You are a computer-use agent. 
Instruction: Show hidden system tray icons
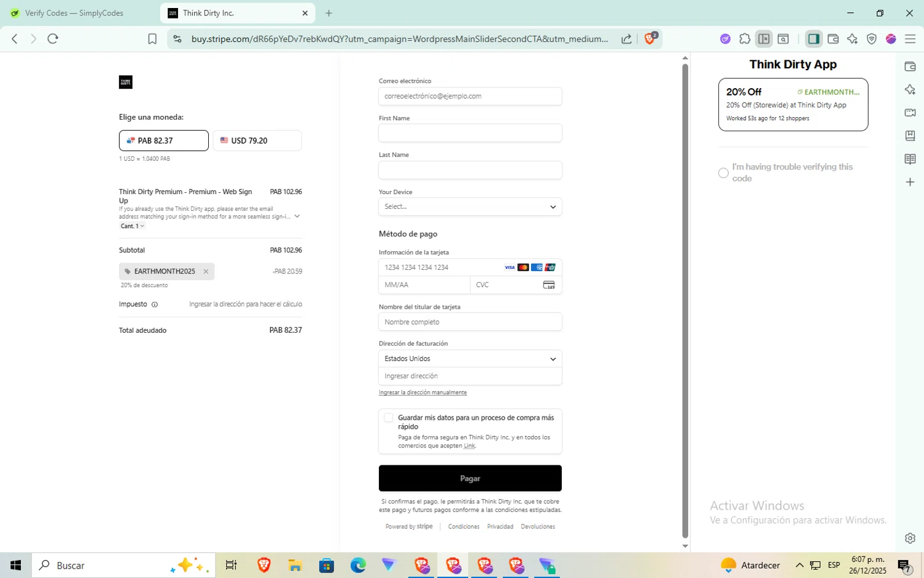(x=800, y=565)
